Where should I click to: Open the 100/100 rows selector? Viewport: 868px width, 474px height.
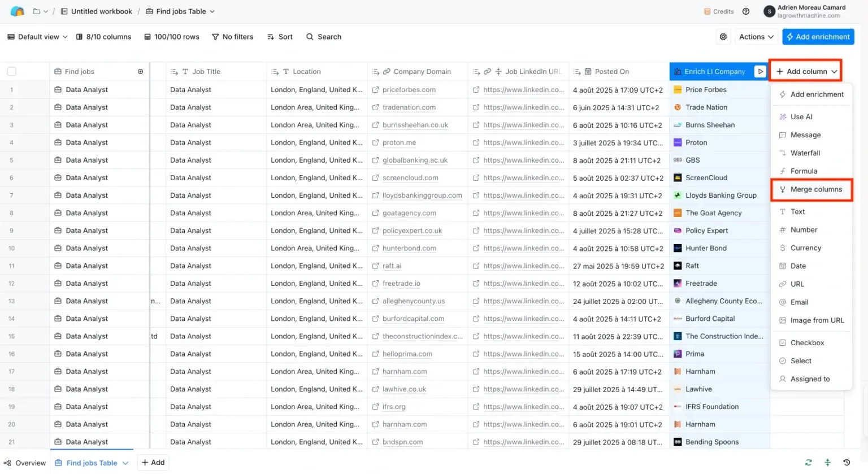(172, 37)
